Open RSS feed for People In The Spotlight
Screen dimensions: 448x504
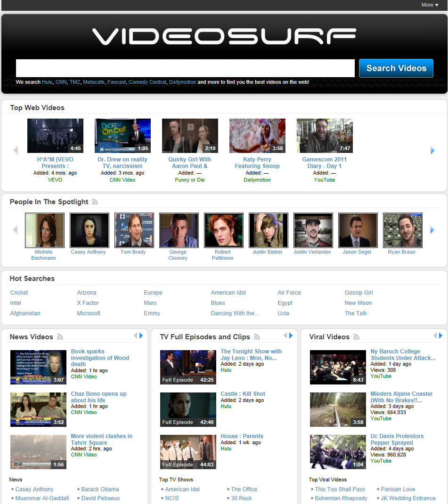pyautogui.click(x=95, y=202)
